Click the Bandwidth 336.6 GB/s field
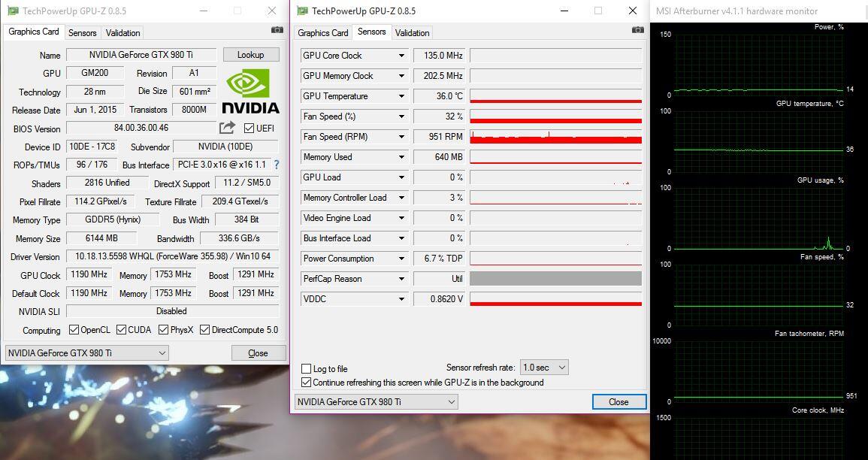The image size is (868, 460). (x=239, y=238)
